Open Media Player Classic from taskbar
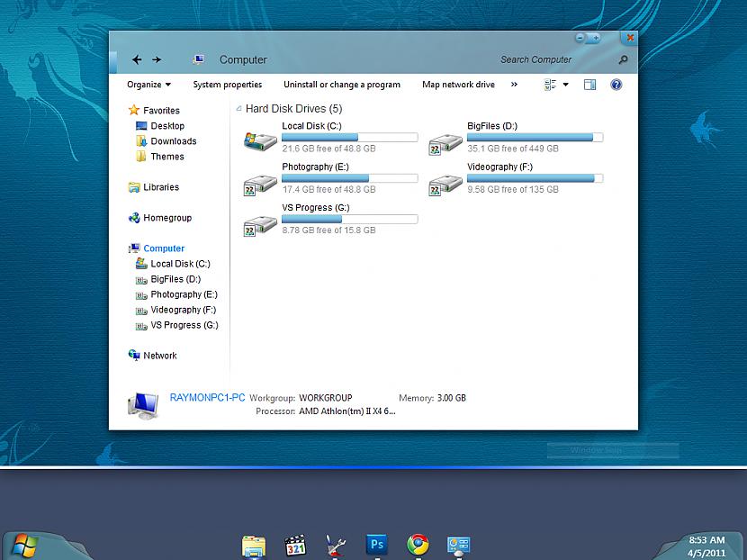The height and width of the screenshot is (560, 747). point(295,546)
